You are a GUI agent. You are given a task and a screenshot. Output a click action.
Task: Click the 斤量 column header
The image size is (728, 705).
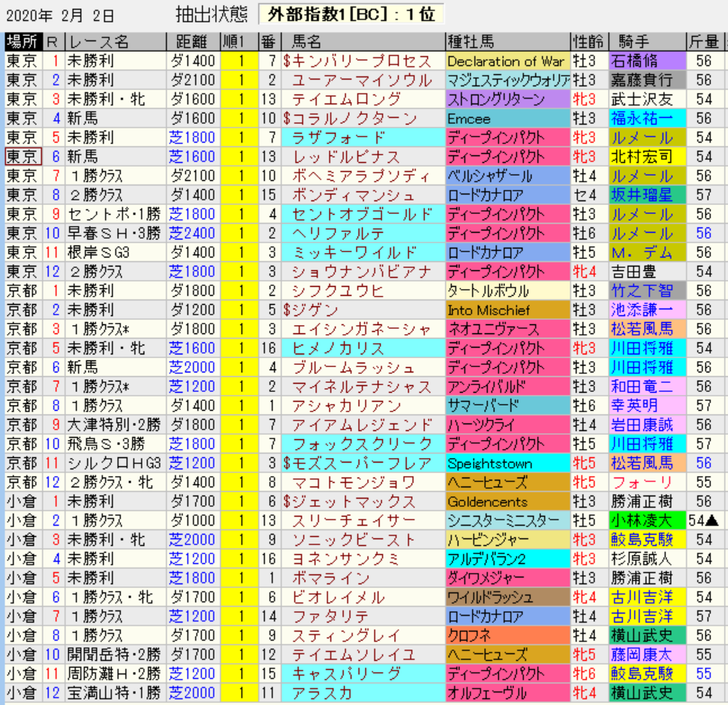(x=703, y=42)
